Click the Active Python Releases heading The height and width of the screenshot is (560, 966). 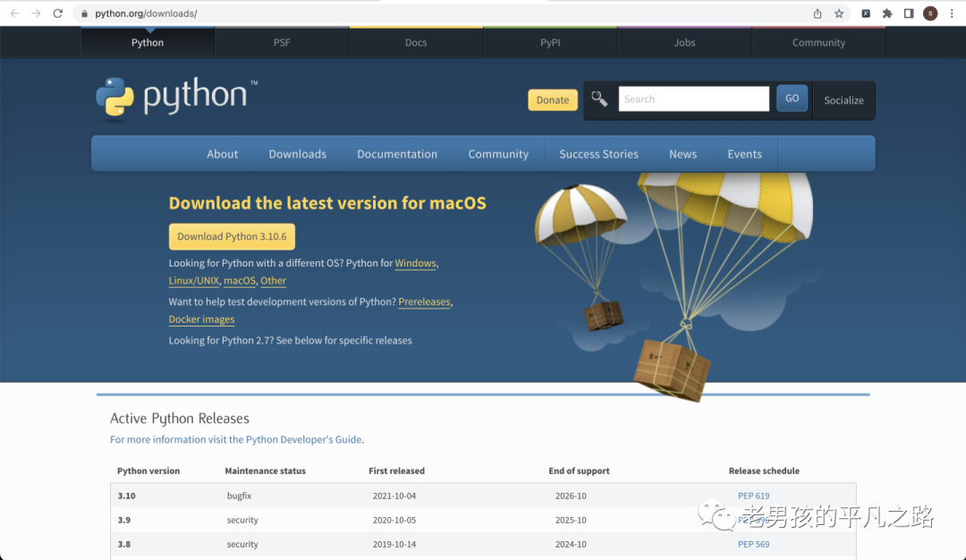tap(179, 419)
